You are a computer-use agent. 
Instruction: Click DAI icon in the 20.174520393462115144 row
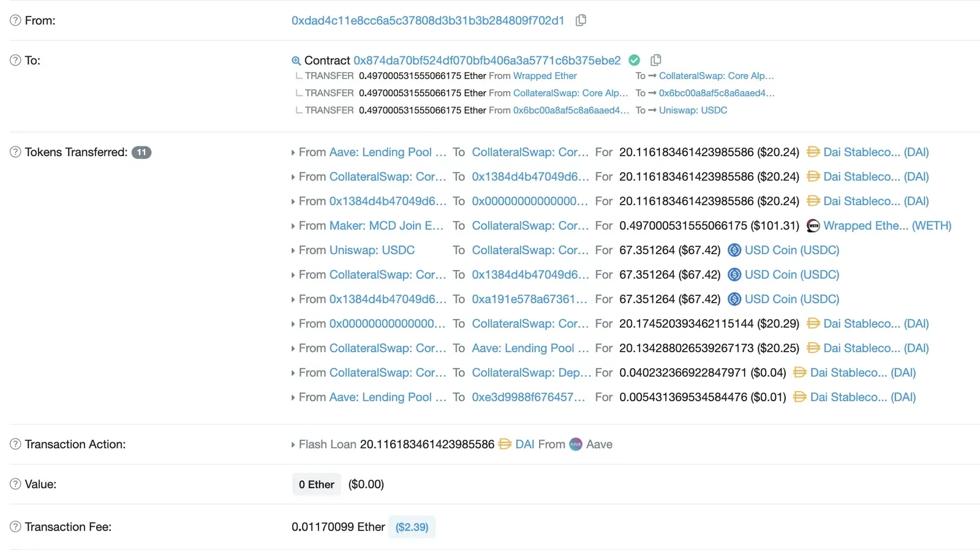tap(813, 323)
